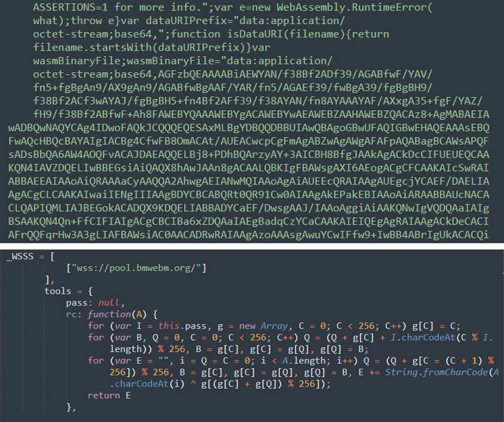The height and width of the screenshot is (422, 504).
Task: Click the throw e statement
Action: pos(92,21)
